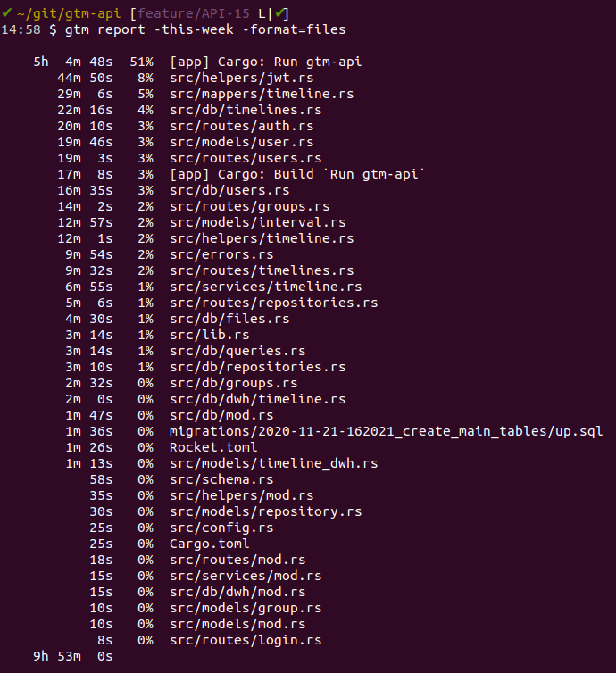Click the src/helpers/jwt.rs file path

click(x=242, y=78)
